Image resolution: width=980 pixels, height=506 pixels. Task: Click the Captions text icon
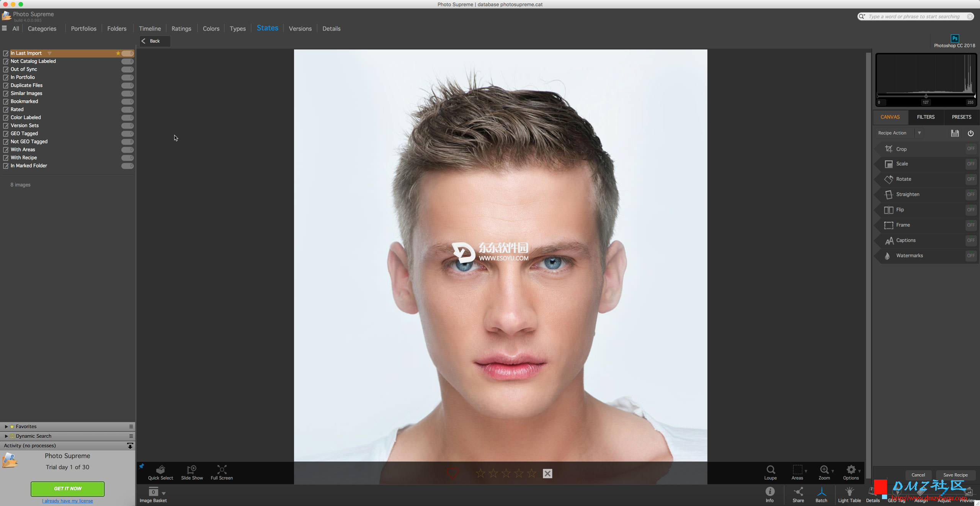pos(889,240)
